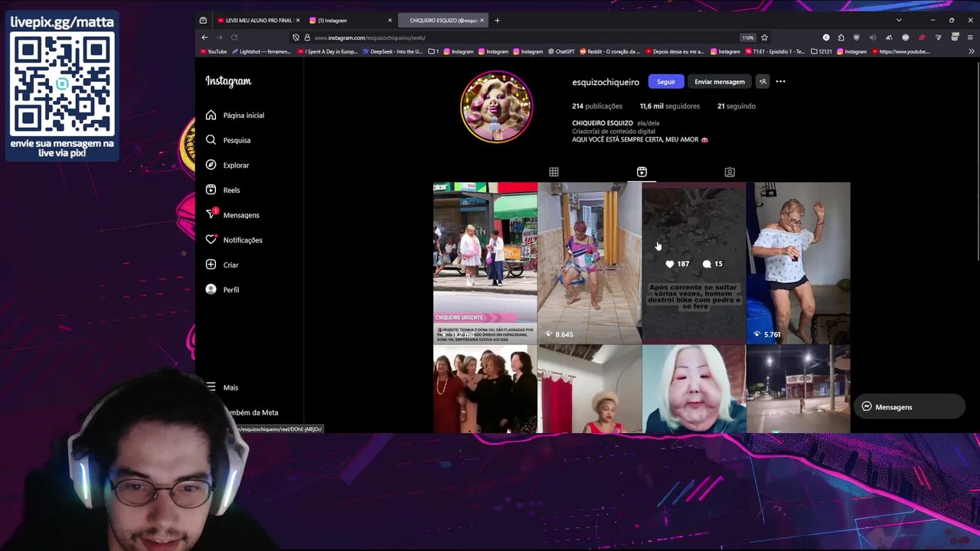Viewport: 980px width, 551px height.
Task: Open Firefox View icon left of tabs
Action: (203, 20)
